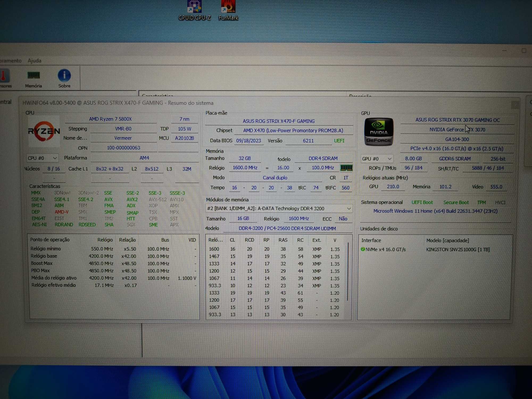Screen dimensions: 532x399
Task: Open the CPUID CPU-Z desktop shortcut
Action: (194, 10)
